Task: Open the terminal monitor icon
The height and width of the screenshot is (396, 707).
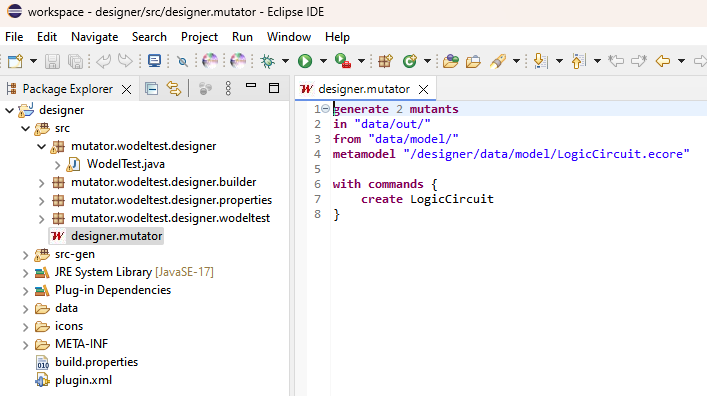Action: (154, 61)
